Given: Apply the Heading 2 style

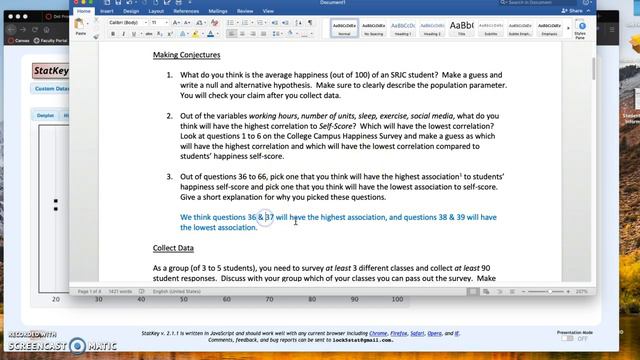Looking at the screenshot, I should tap(432, 29).
